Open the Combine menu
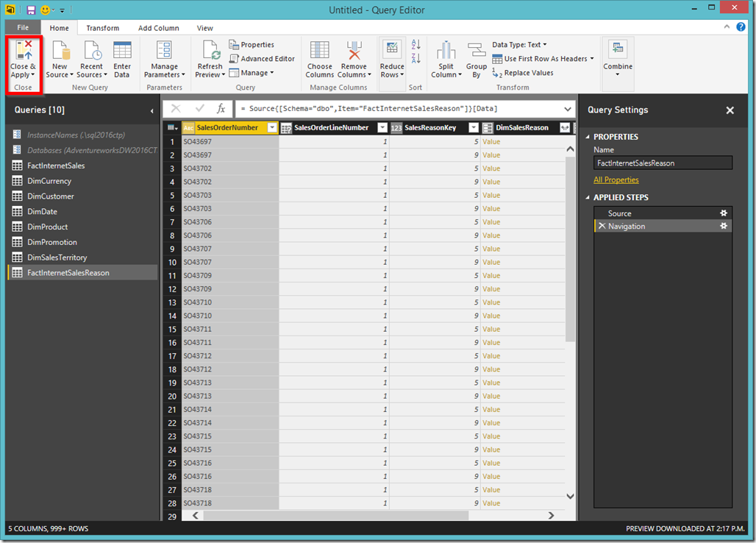Image resolution: width=756 pixels, height=543 pixels. [x=618, y=60]
